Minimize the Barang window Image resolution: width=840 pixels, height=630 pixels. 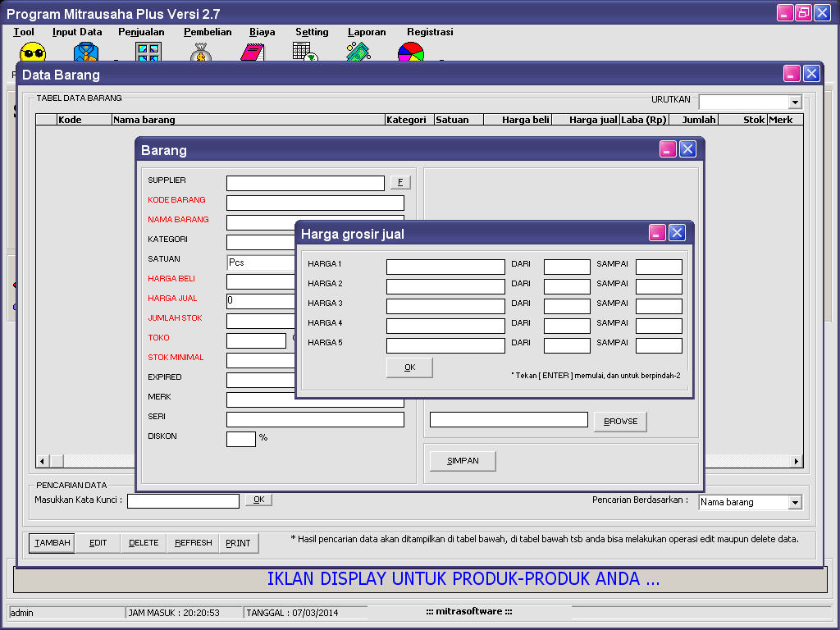point(668,149)
